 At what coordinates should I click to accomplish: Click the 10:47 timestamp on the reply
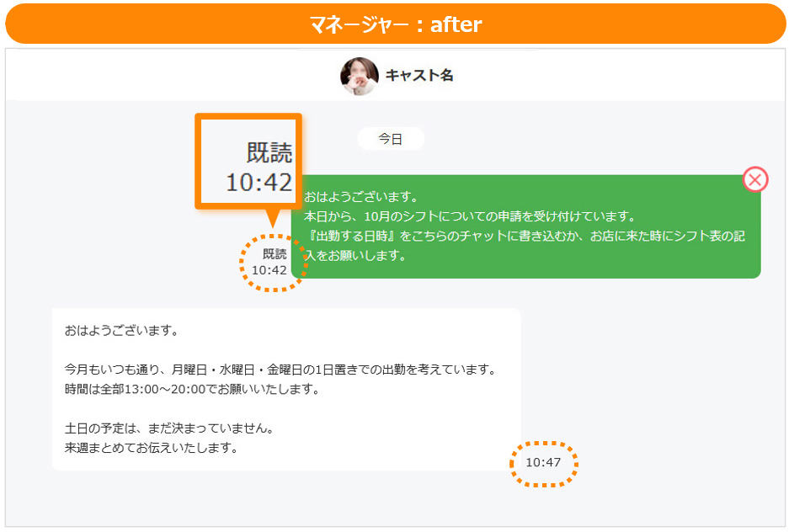543,463
